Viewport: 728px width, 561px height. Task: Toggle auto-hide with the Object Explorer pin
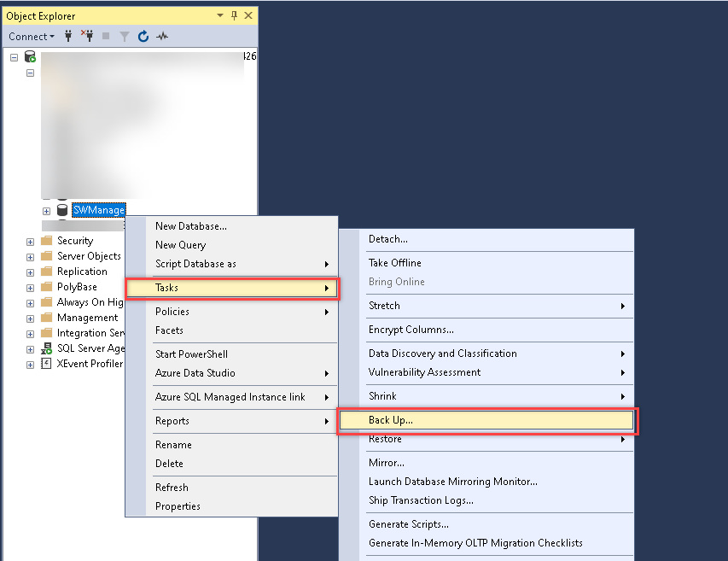[234, 15]
